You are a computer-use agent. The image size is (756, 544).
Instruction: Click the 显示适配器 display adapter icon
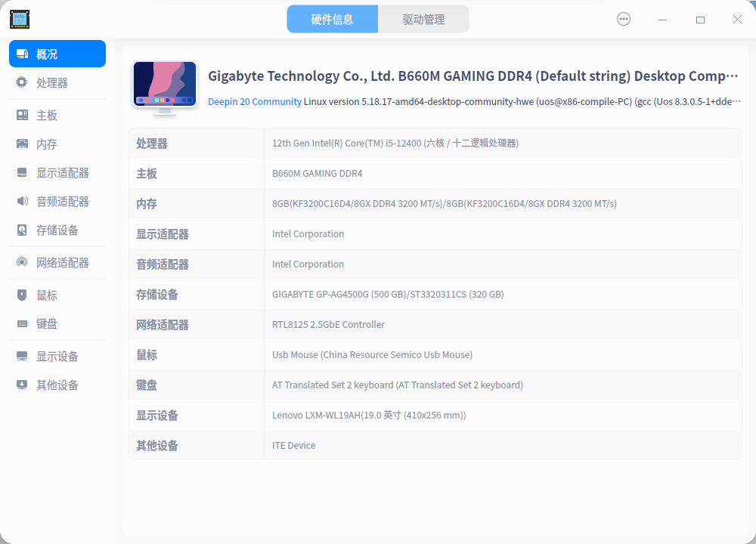pos(21,172)
